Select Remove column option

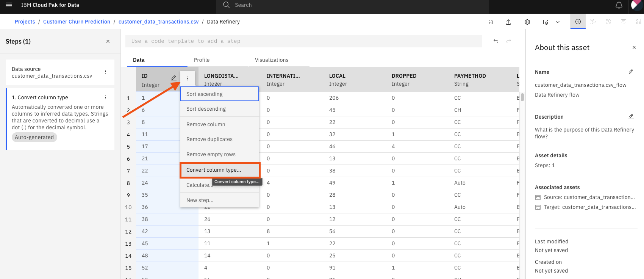(220, 124)
